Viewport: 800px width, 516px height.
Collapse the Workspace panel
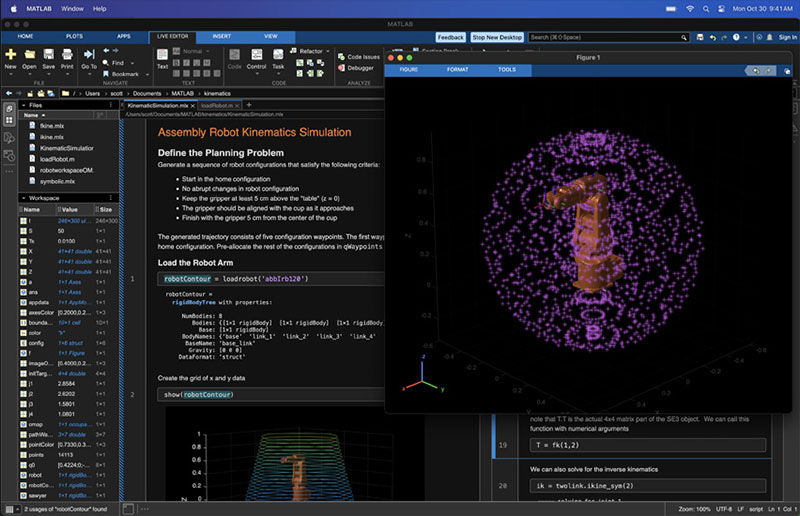tap(23, 199)
